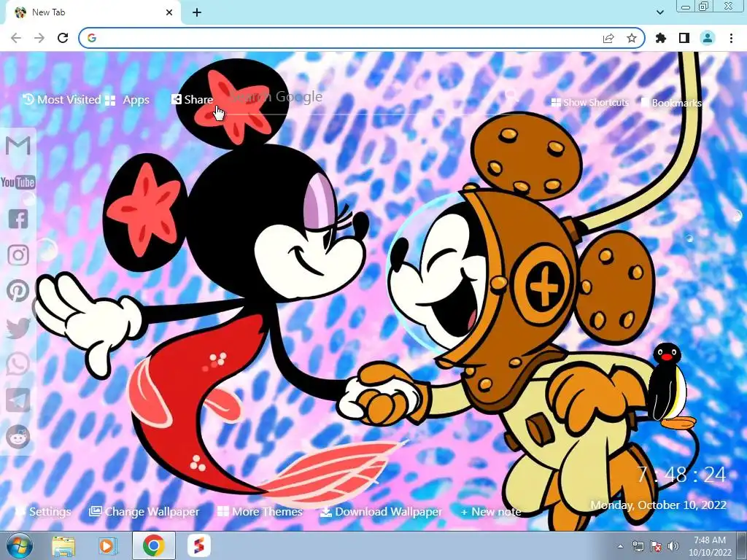This screenshot has height=560, width=747.
Task: Click the 7:48:24 clock widget
Action: 682,475
